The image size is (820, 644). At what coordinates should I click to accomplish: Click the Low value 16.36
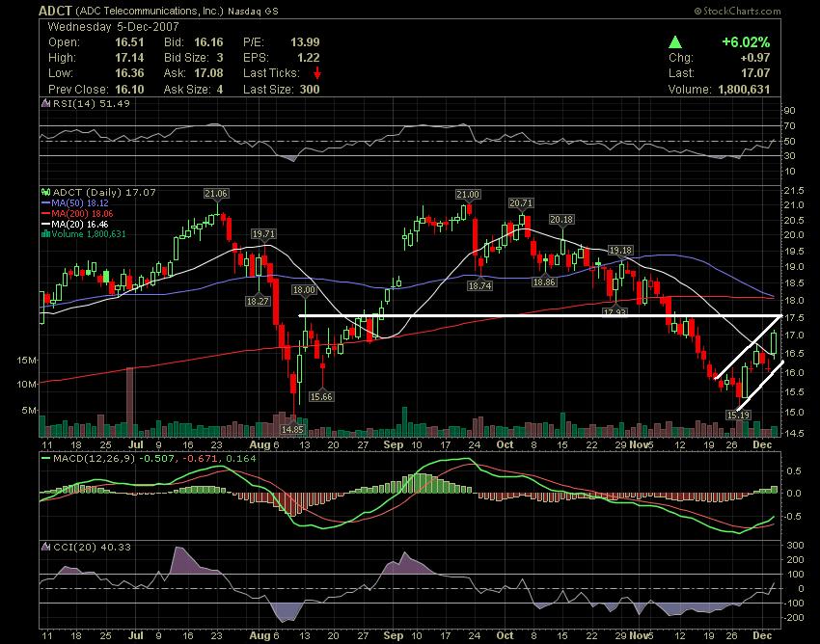point(129,73)
